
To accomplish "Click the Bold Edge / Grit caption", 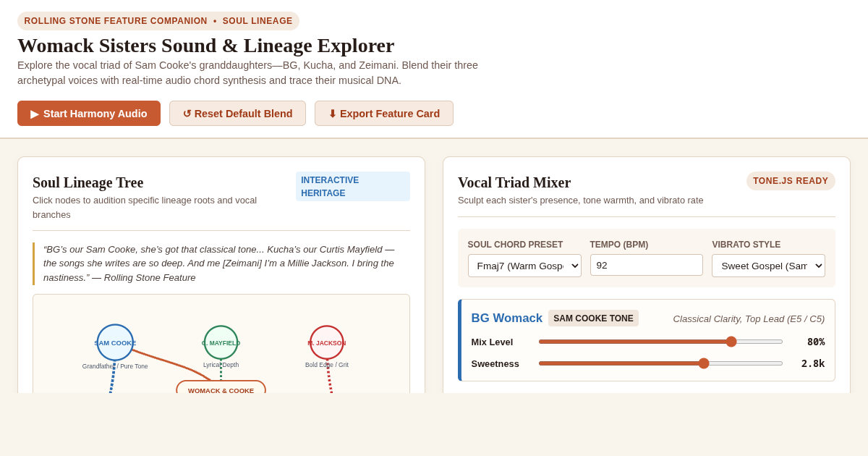I will click(x=327, y=365).
